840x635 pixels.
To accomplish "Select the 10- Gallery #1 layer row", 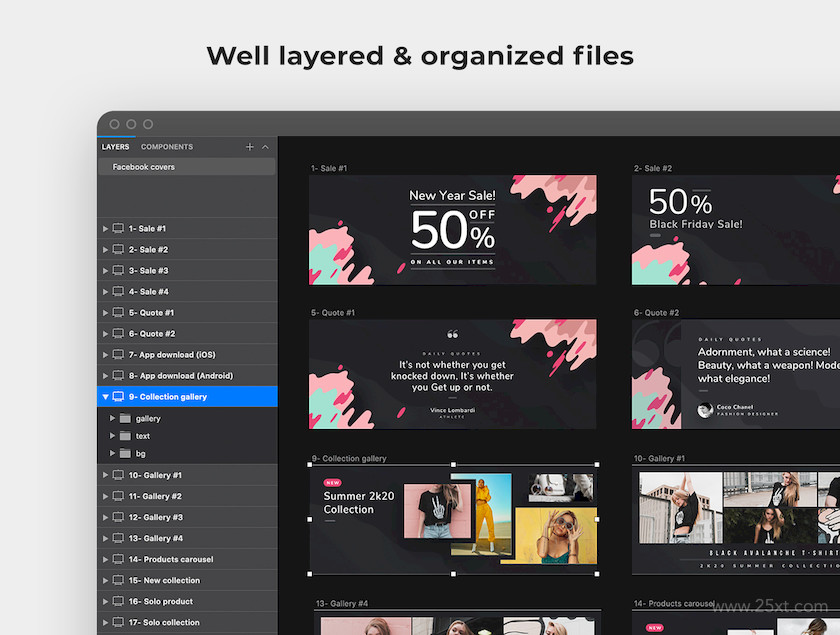I will 187,475.
